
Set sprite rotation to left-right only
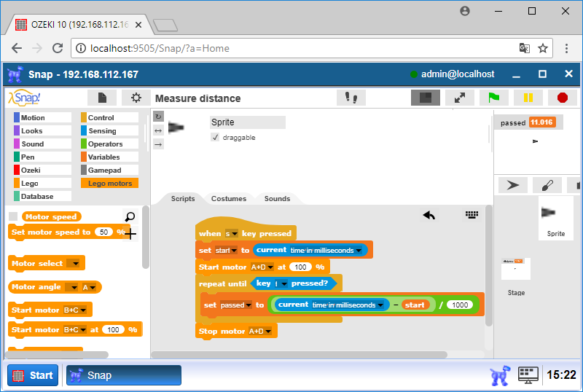158,130
